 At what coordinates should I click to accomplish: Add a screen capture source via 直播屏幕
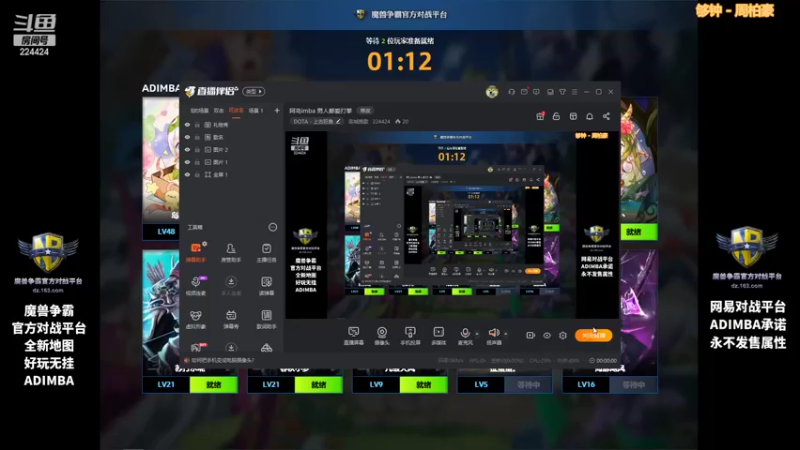click(354, 336)
